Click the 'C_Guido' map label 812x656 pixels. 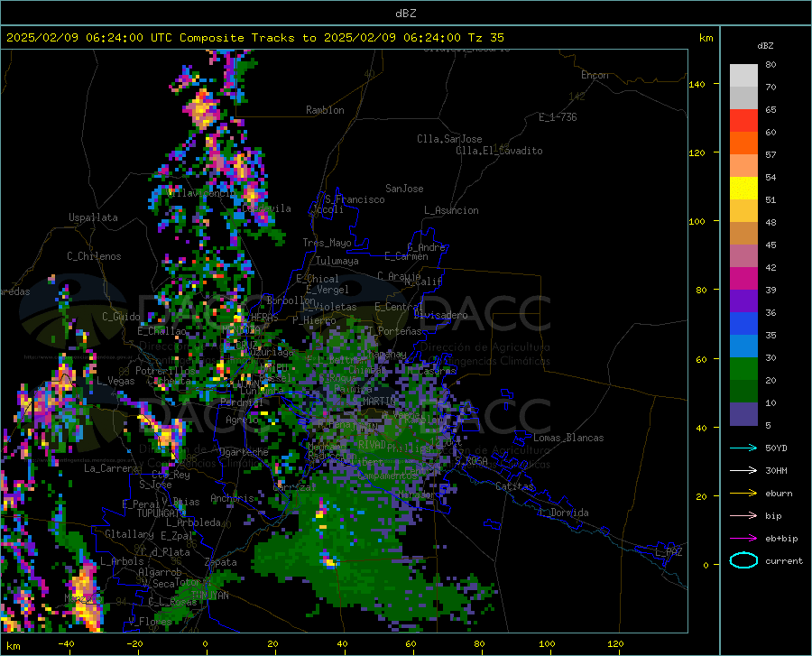tap(121, 317)
